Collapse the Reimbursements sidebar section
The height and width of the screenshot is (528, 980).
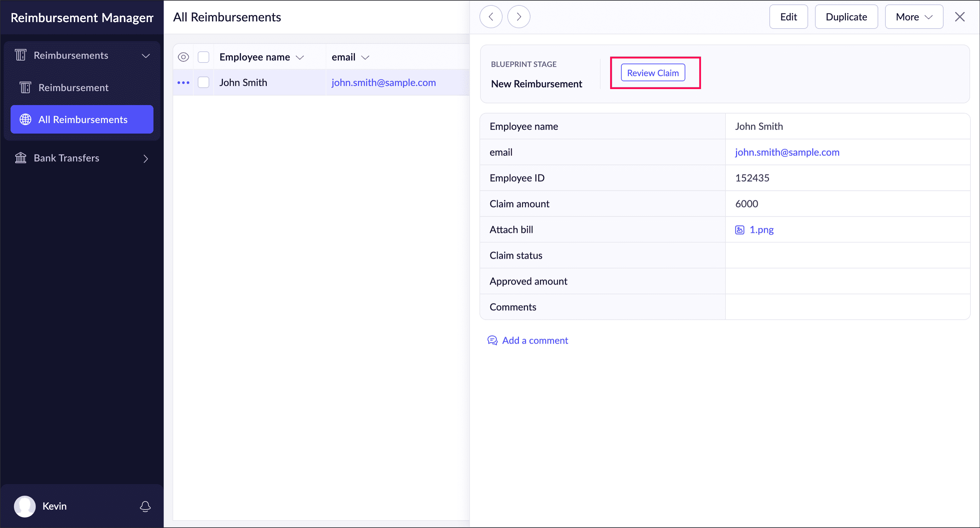pyautogui.click(x=146, y=56)
